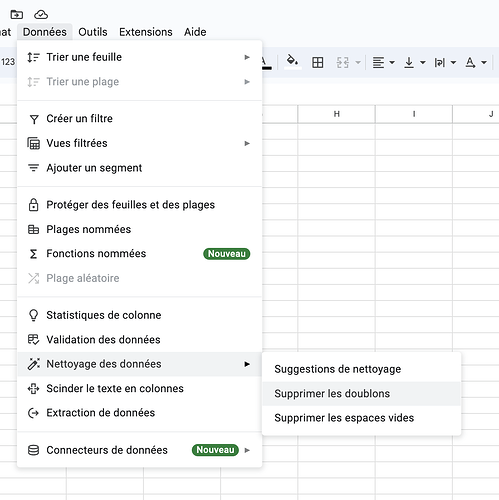Click the Vues filtrées table icon

point(33,143)
